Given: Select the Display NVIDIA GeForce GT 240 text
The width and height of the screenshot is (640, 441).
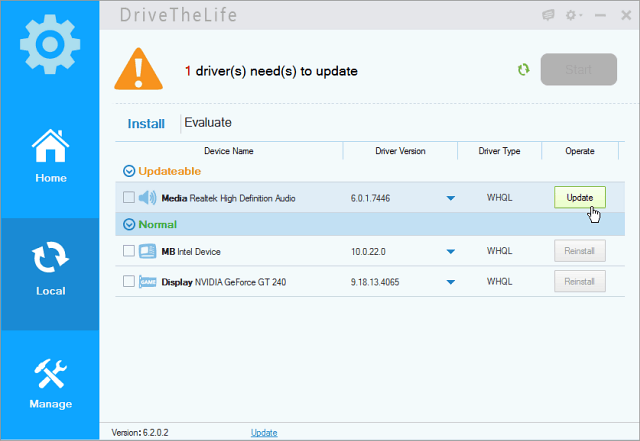Looking at the screenshot, I should pos(224,282).
